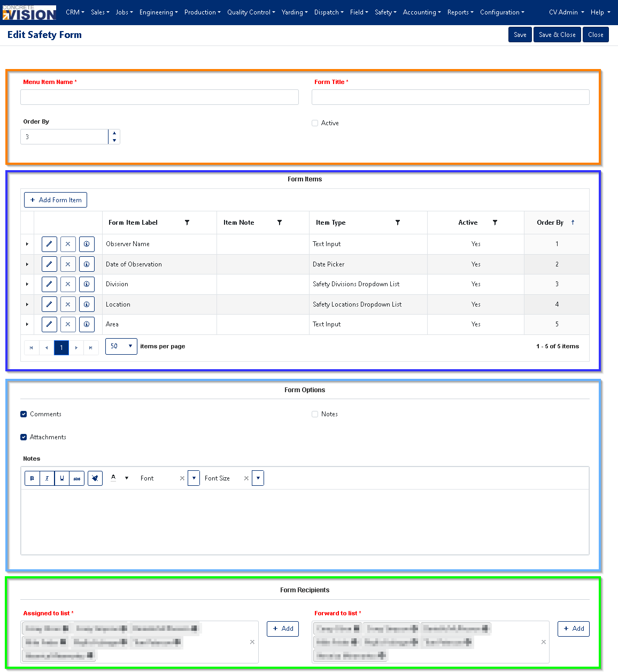Open the Safety menu
Image resolution: width=618 pixels, height=672 pixels.
tap(385, 12)
